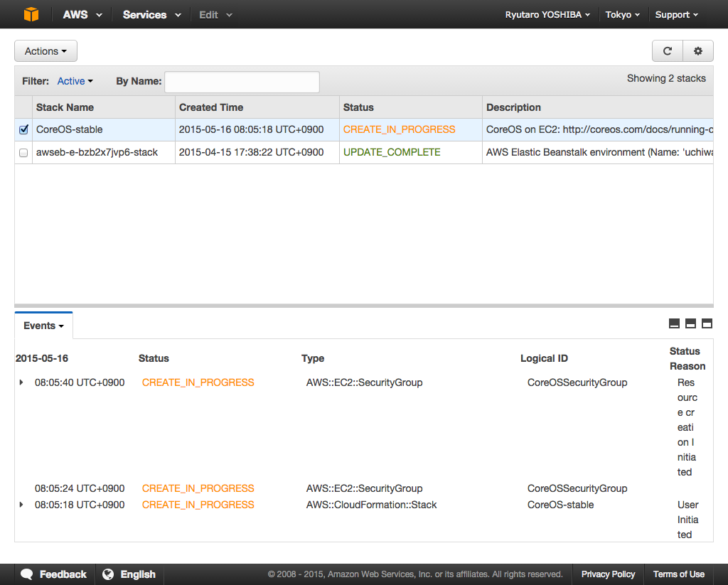This screenshot has width=728, height=585.
Task: Open the Edit menu
Action: point(215,15)
